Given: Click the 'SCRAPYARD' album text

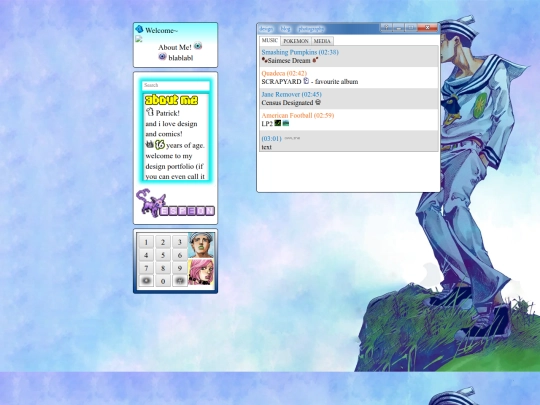Looking at the screenshot, I should (281, 82).
